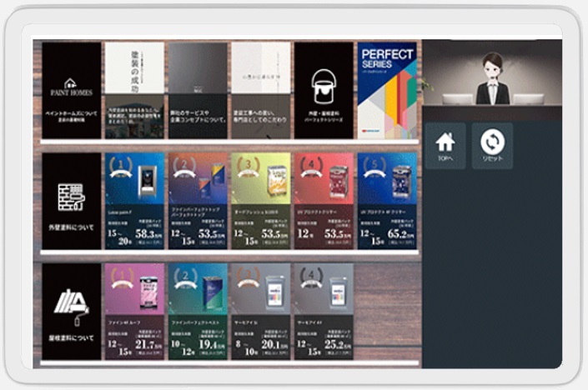Open rank 2 roof paint ファインパーフェクトベスト
Screen dimensions: 588x390
click(x=197, y=311)
